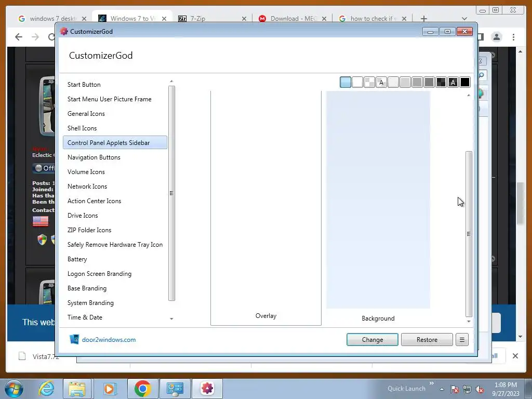The height and width of the screenshot is (399, 532).
Task: Select Control Panel Applets Sidebar item
Action: 115,142
